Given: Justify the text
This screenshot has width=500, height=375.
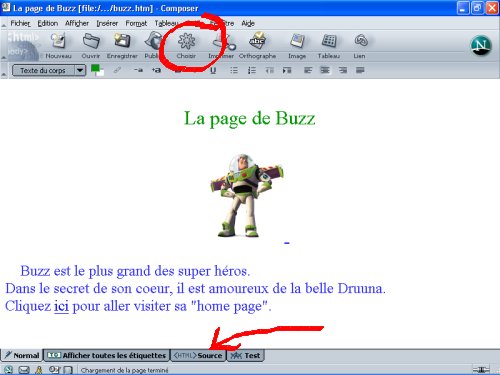Looking at the screenshot, I should (x=360, y=70).
